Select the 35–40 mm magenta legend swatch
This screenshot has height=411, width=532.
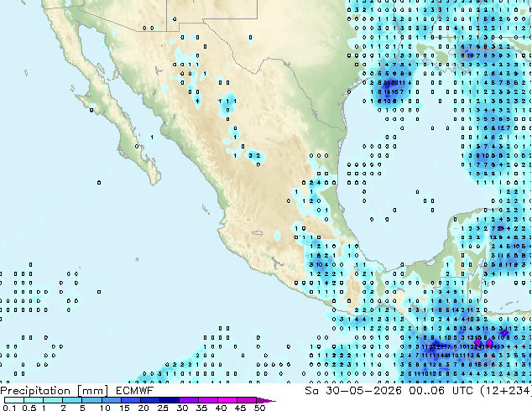click(207, 400)
